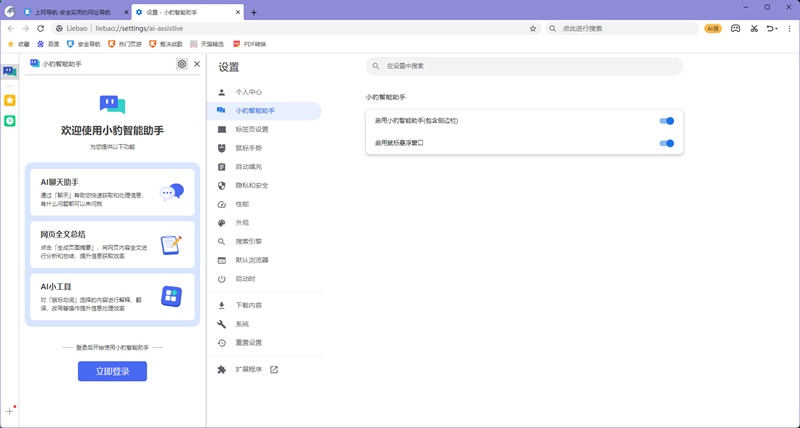800x428 pixels.
Task: Click the AI 搜 badge in toolbar
Action: 713,29
